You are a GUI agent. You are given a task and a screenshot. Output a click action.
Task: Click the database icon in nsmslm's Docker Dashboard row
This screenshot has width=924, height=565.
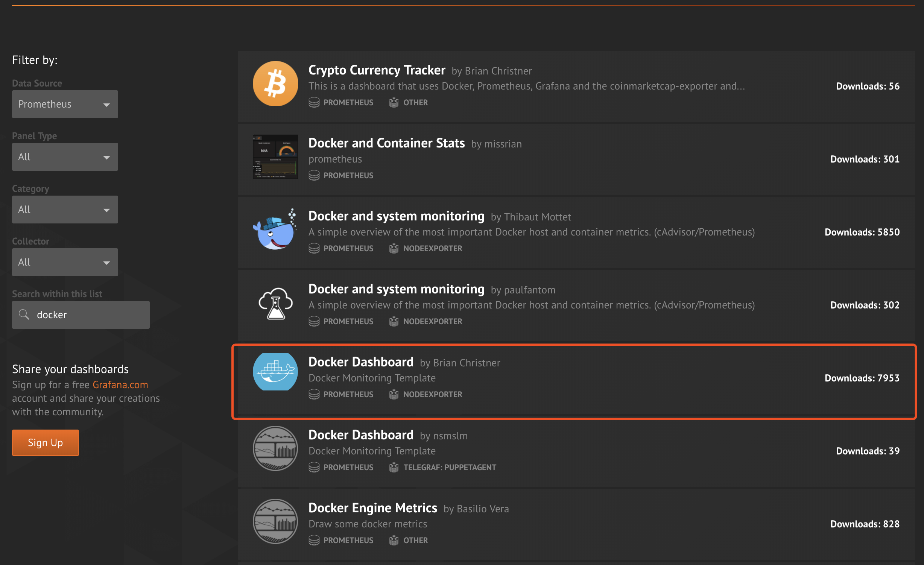pos(314,467)
